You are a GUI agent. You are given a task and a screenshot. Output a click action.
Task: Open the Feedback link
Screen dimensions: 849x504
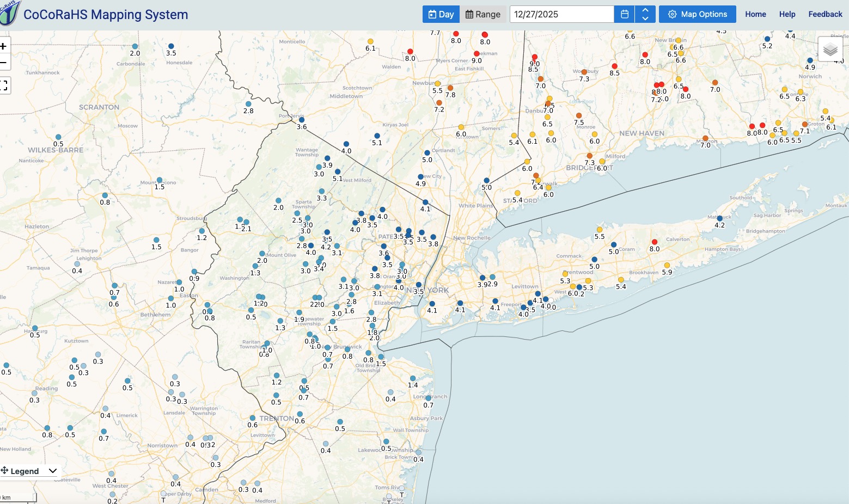[x=825, y=14]
